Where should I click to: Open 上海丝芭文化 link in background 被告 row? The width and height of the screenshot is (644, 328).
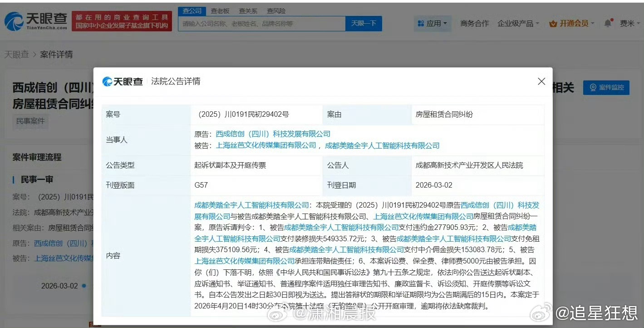pos(64,258)
